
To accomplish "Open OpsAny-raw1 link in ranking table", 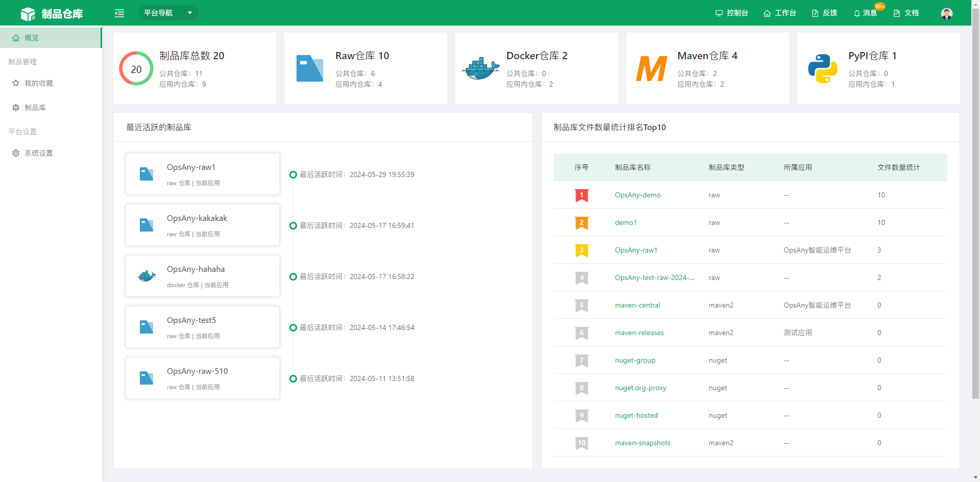I will pos(636,250).
